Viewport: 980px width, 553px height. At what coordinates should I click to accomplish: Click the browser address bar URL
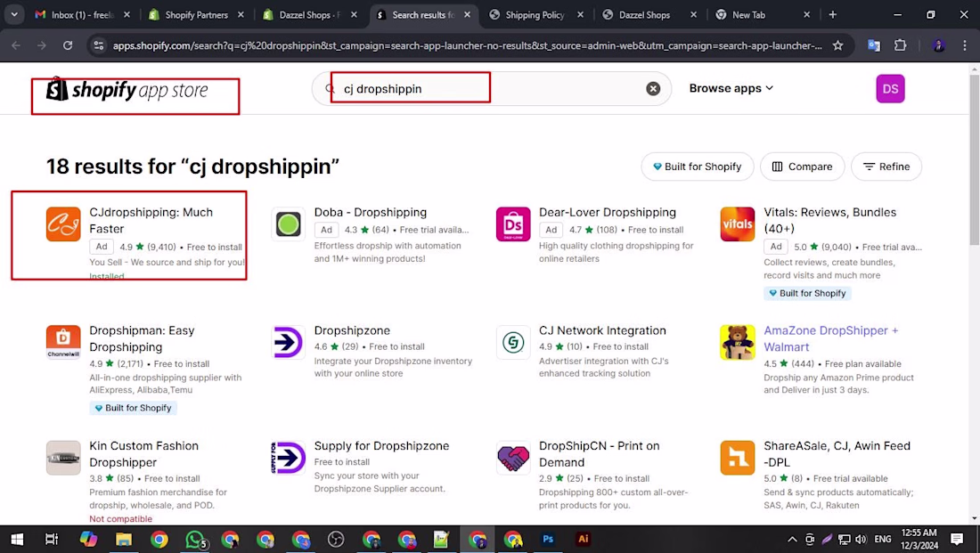coord(467,45)
